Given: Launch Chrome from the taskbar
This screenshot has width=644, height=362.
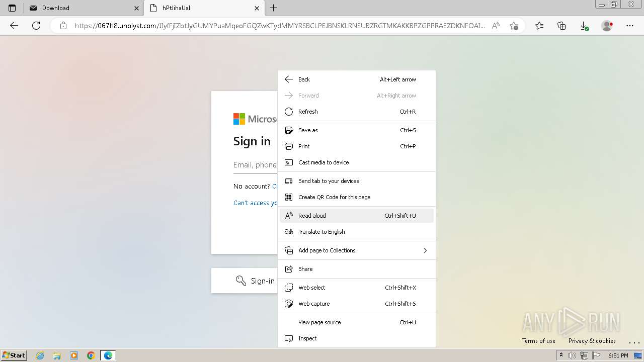Looking at the screenshot, I should point(91,355).
